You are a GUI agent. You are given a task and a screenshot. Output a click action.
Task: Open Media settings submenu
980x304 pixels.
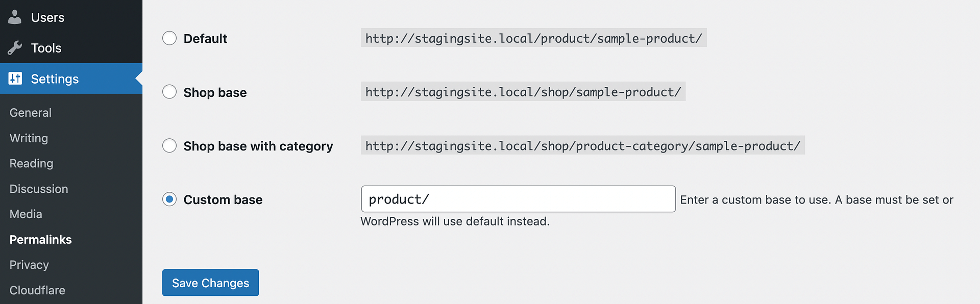[x=26, y=214]
